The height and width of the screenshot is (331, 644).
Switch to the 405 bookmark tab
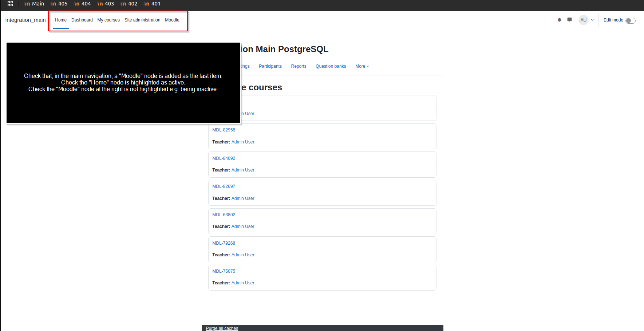(59, 4)
